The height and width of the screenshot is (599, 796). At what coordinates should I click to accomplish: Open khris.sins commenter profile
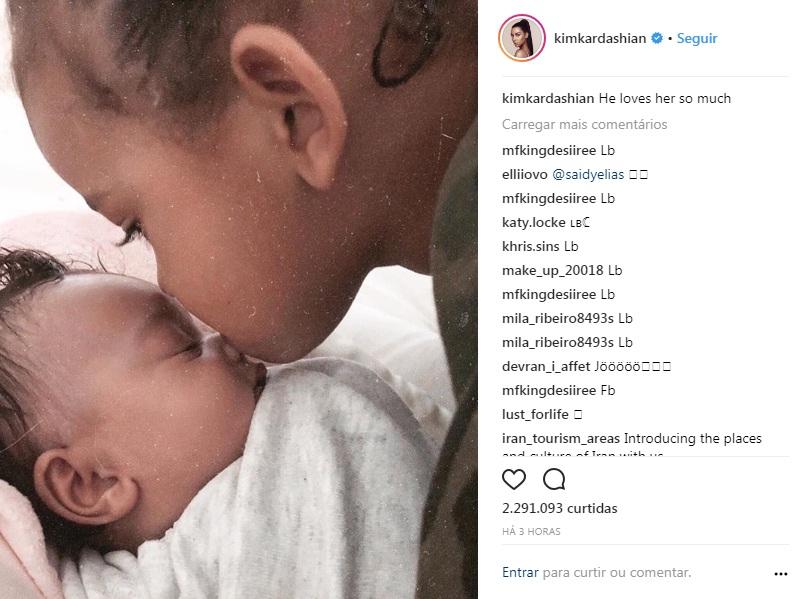530,246
